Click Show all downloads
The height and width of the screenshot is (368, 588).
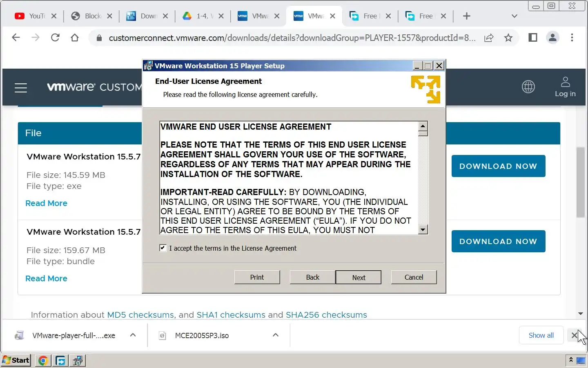[541, 335]
